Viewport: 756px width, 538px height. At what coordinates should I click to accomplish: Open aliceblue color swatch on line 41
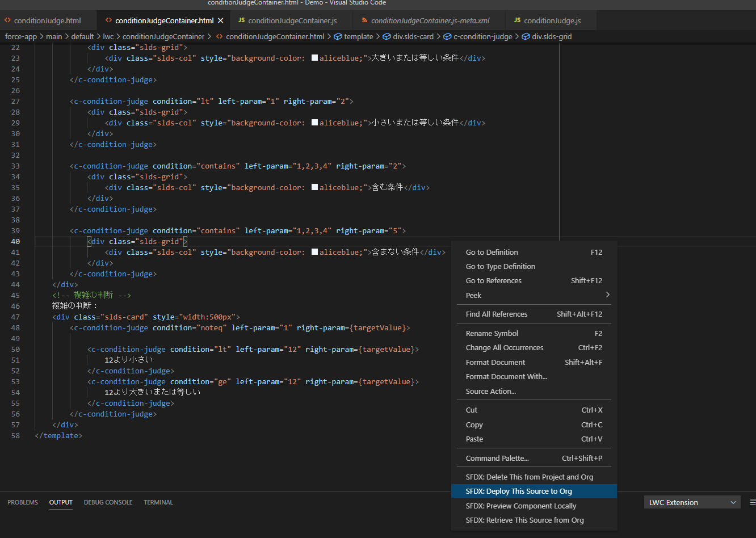point(314,252)
